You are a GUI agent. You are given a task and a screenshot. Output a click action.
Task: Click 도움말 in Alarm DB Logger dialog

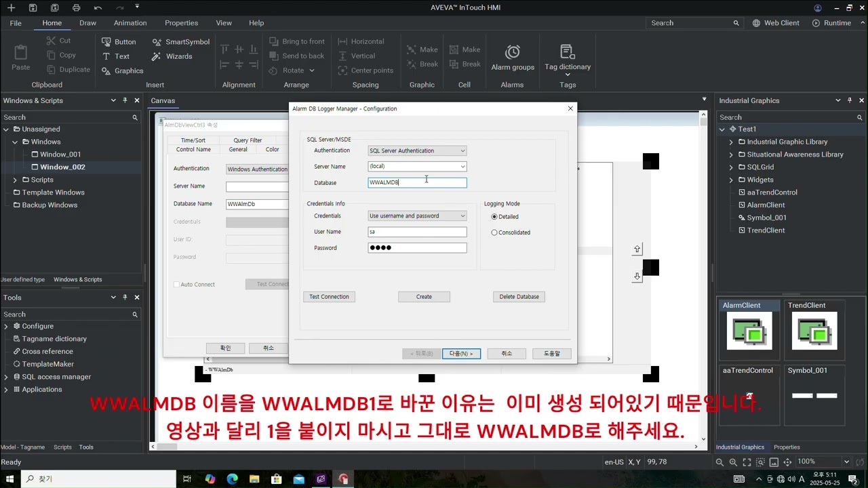tap(551, 354)
